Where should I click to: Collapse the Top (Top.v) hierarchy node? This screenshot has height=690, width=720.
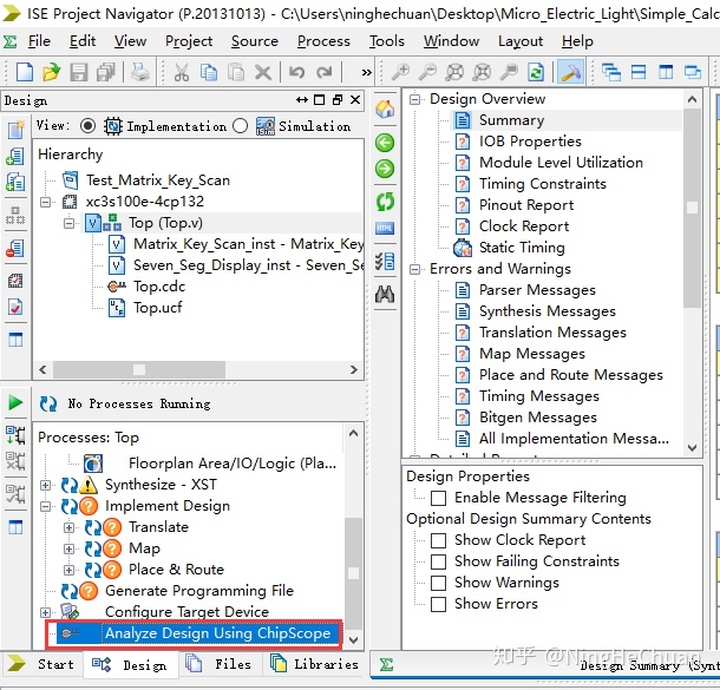click(69, 223)
